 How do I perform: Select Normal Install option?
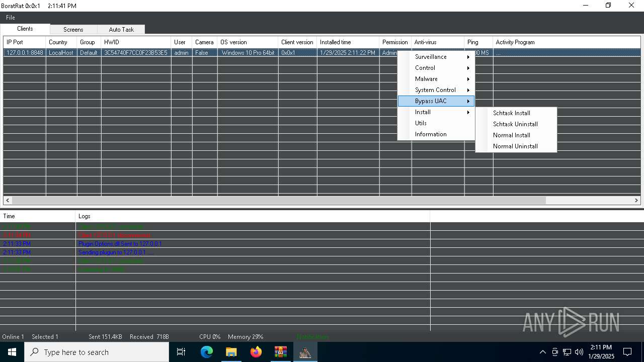click(x=516, y=135)
